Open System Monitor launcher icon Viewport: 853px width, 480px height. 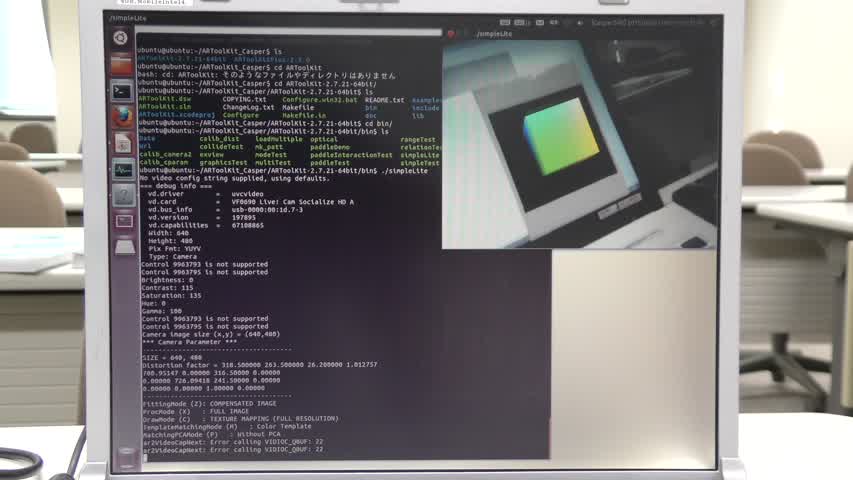pos(123,170)
